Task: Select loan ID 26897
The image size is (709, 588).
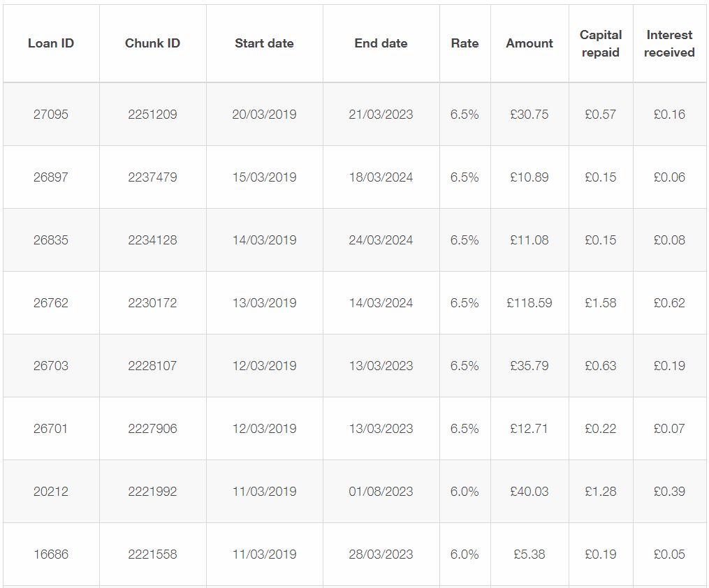Action: click(50, 177)
